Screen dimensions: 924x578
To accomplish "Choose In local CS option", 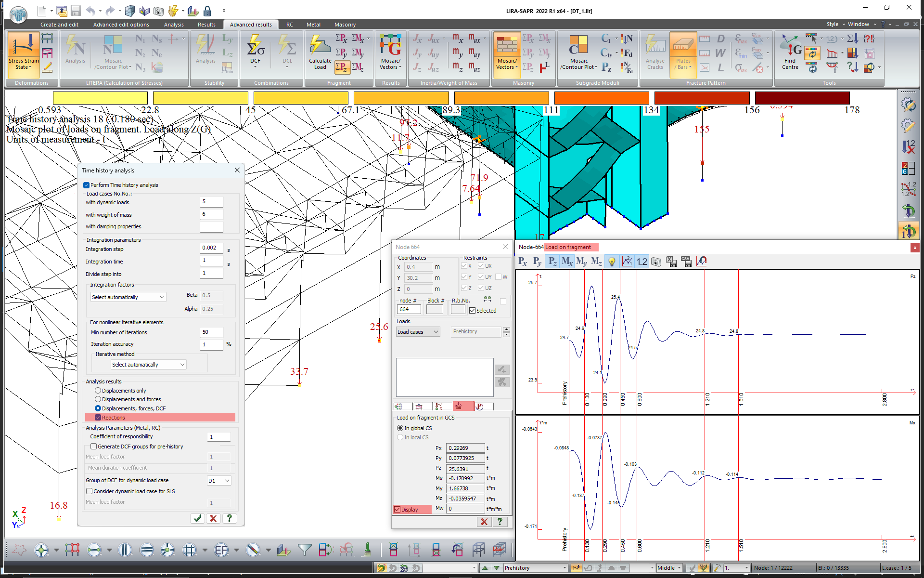I will tap(400, 437).
